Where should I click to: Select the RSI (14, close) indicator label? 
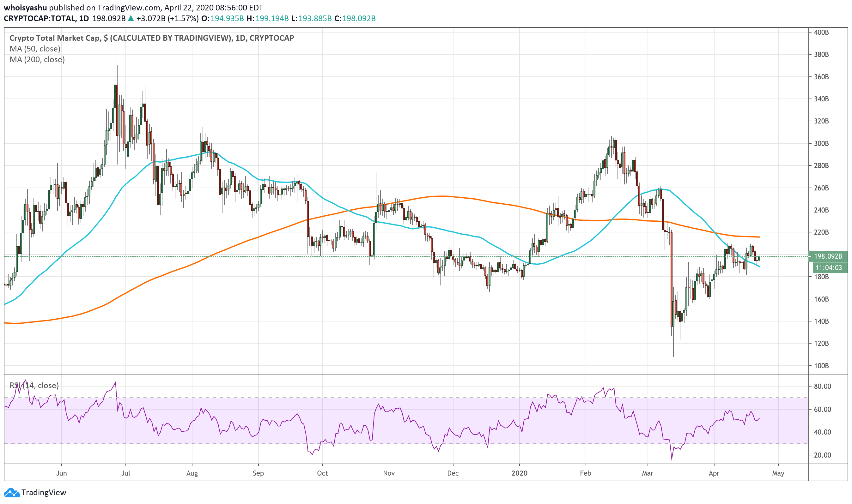(34, 386)
